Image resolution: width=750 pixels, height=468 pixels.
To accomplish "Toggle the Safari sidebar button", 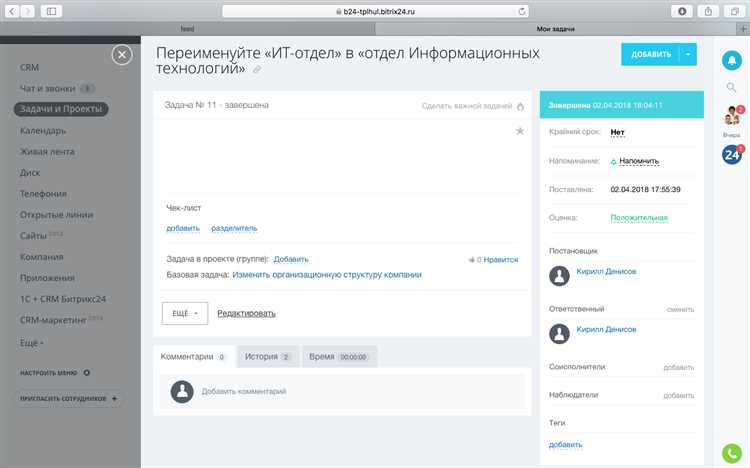I will (51, 11).
